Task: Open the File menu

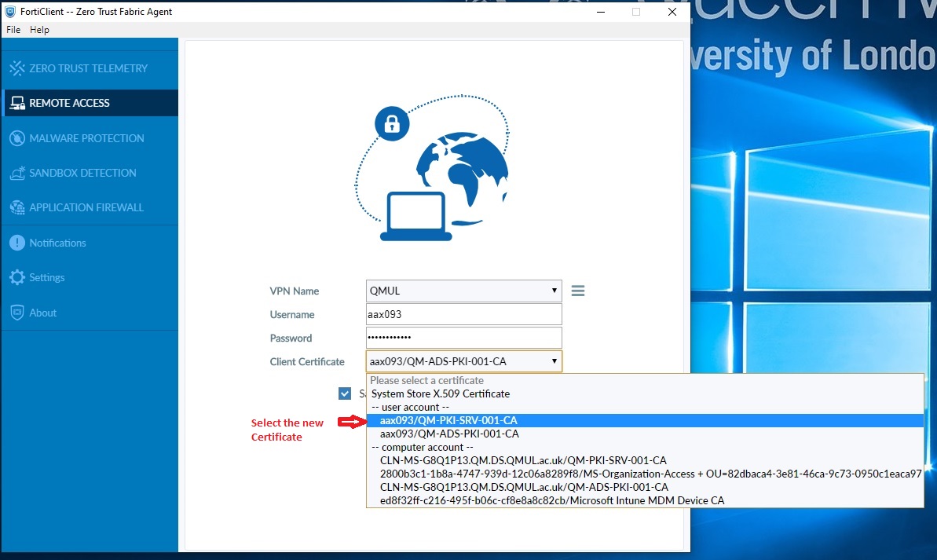Action: coord(13,30)
